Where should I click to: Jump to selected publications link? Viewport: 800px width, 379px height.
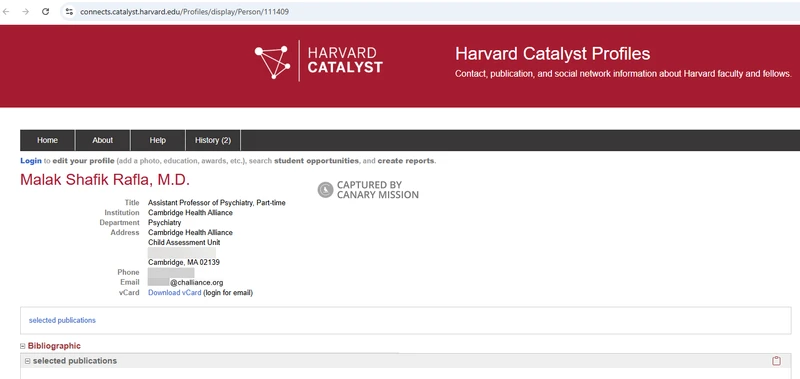click(62, 320)
